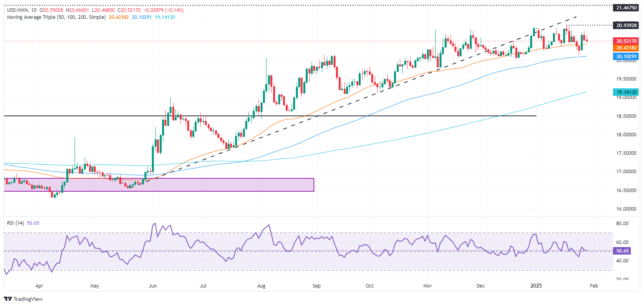Click the TradingView logo icon
Viewport: 644px width, 306px height.
[7, 299]
